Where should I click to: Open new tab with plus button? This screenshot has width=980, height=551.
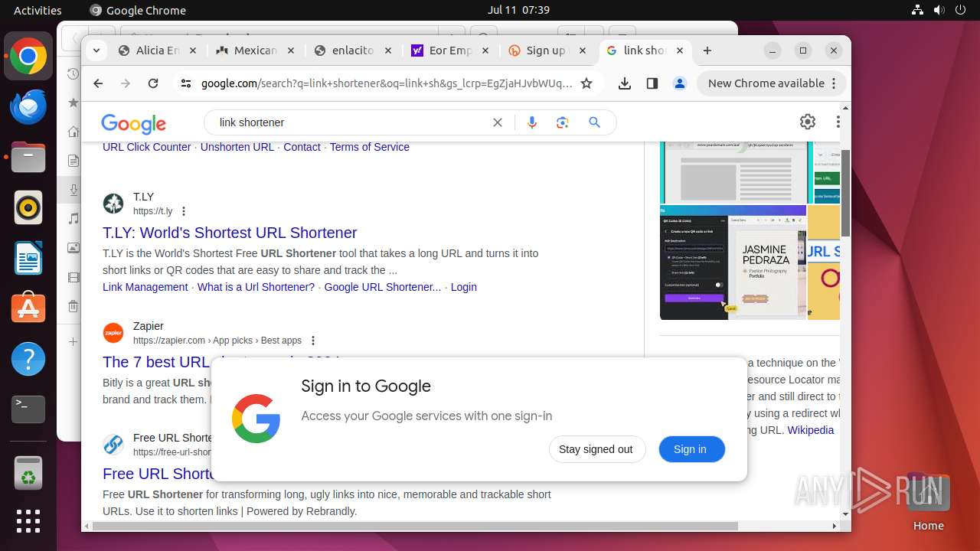click(707, 51)
